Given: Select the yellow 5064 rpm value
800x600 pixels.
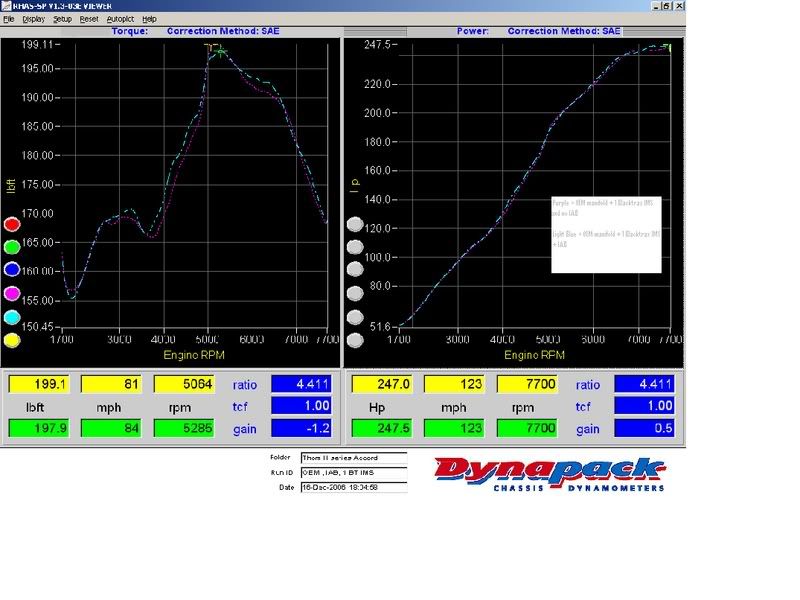Looking at the screenshot, I should (184, 384).
